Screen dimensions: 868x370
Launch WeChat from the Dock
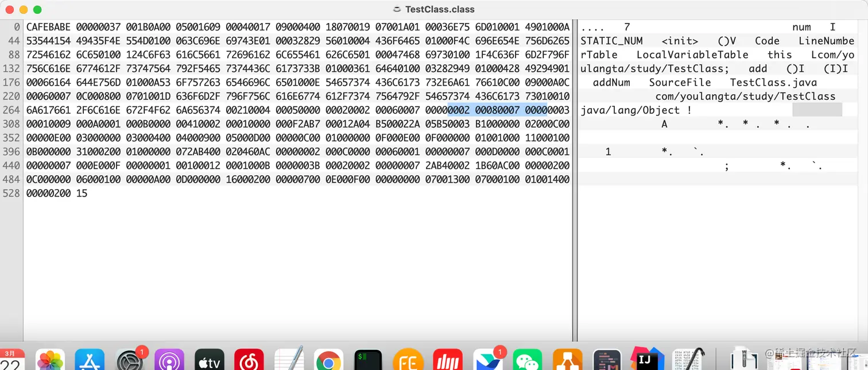pos(528,361)
